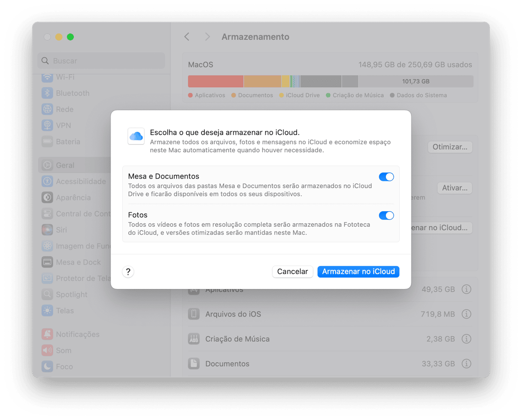Confirm with Armazenar no iCloud button
This screenshot has height=420, width=522.
[358, 272]
